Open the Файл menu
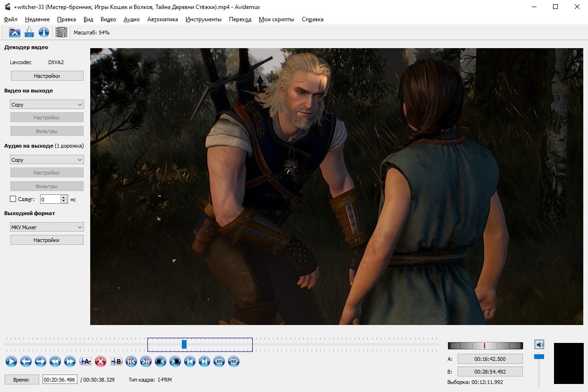The width and height of the screenshot is (588, 392). pos(10,19)
